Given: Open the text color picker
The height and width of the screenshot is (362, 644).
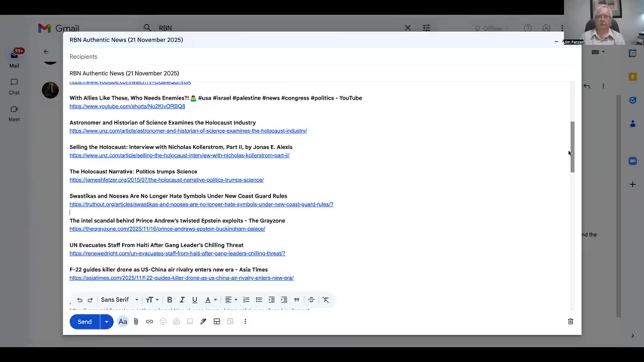Looking at the screenshot, I should (210, 300).
